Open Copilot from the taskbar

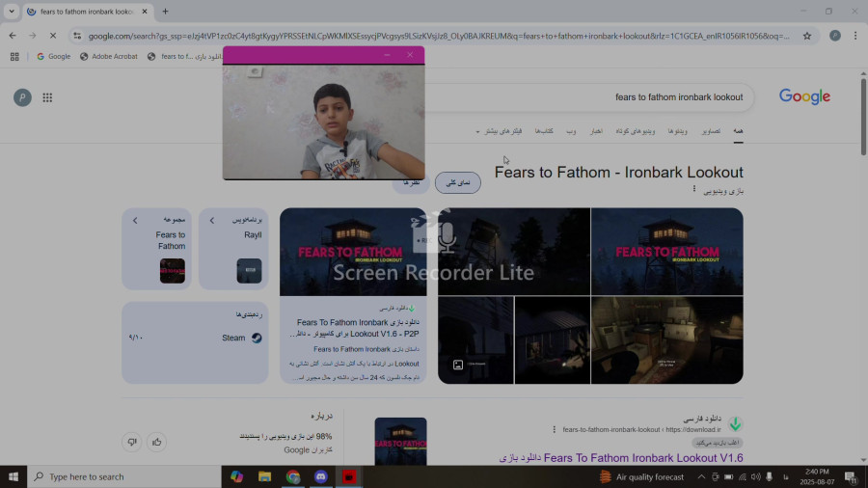(237, 476)
